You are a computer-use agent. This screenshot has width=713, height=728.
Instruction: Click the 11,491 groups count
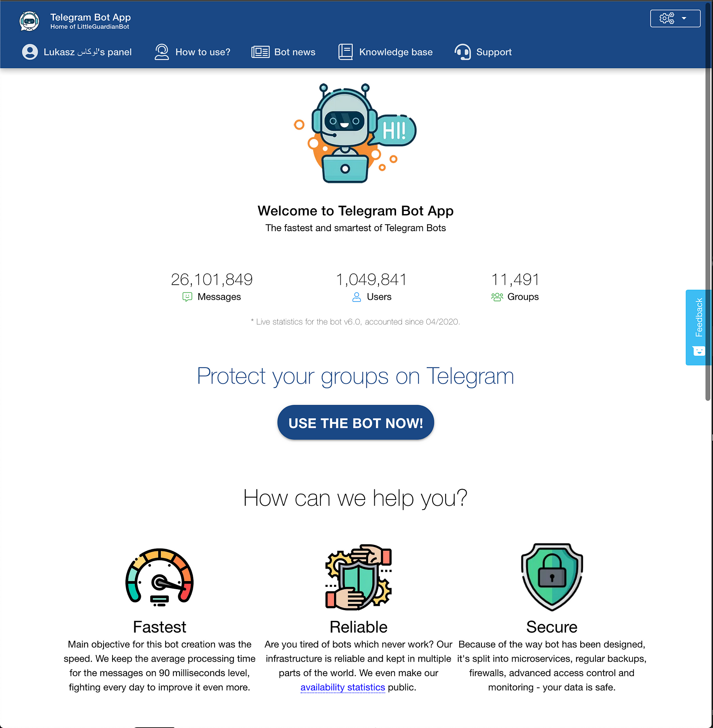tap(515, 279)
